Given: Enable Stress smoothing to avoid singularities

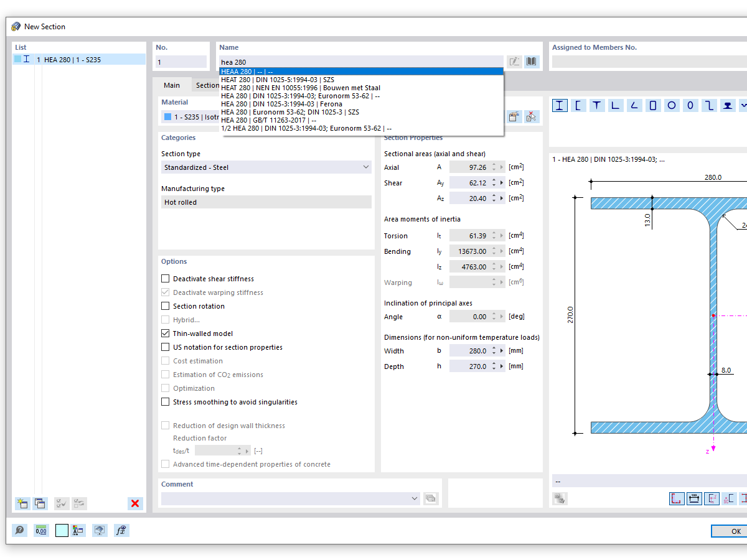Looking at the screenshot, I should (x=166, y=402).
